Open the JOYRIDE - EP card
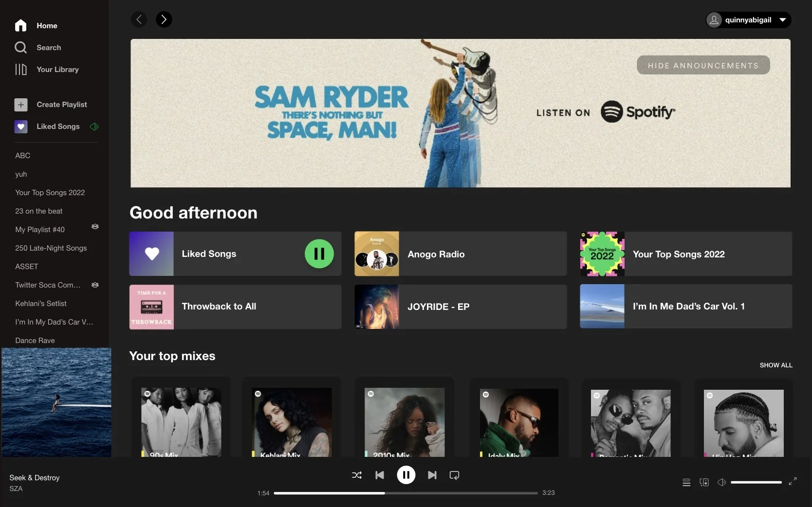Screen dimensions: 812x507 461,307
